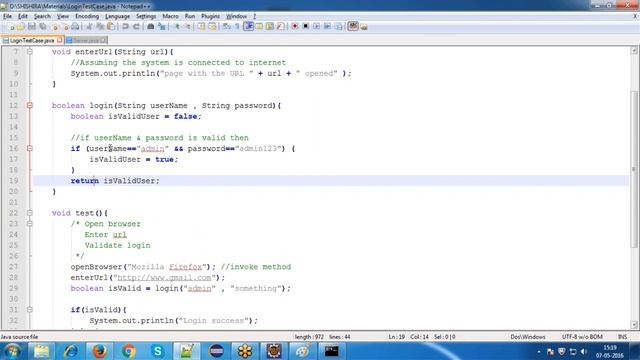This screenshot has height=360, width=640.
Task: Stop macro recording with black square
Action: (305, 27)
